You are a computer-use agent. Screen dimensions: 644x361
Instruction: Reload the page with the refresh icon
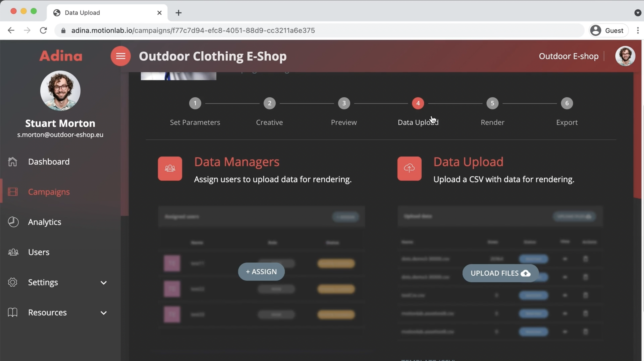(x=43, y=30)
